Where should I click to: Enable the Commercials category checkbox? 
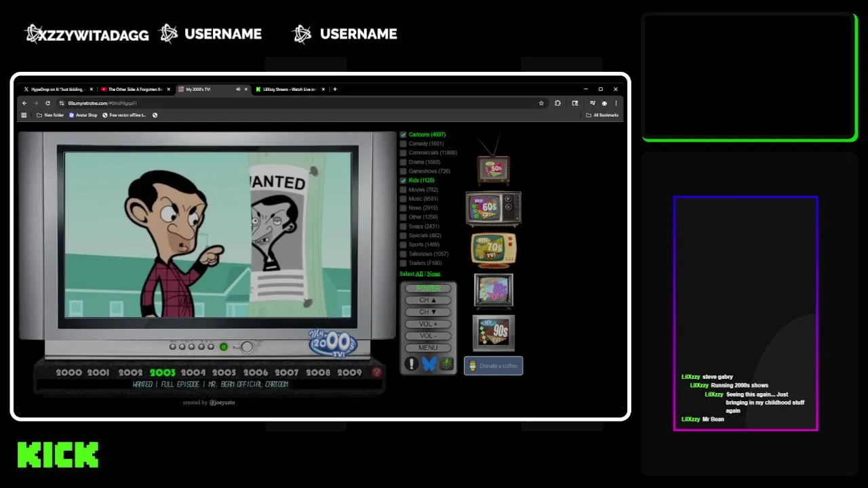403,153
